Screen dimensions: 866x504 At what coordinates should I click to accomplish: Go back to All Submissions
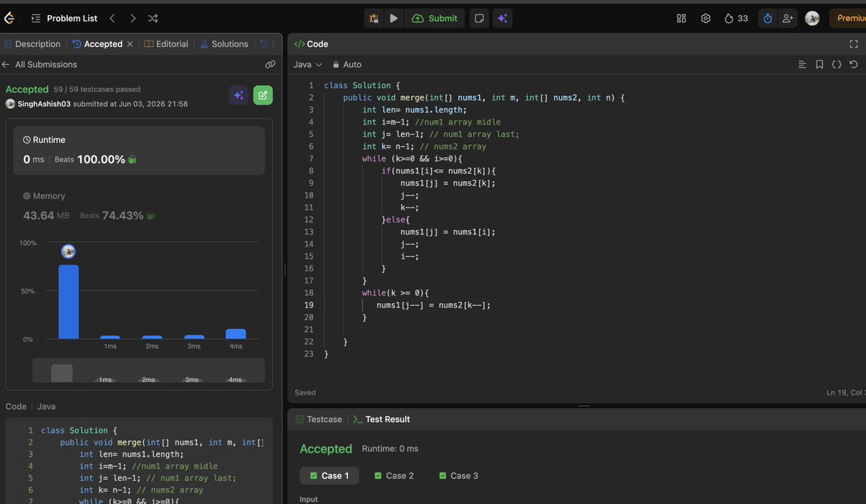40,64
